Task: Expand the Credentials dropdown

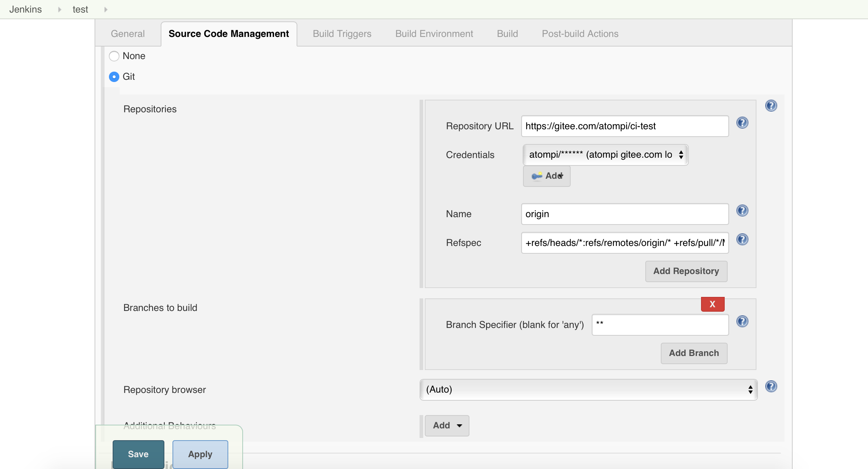Action: pos(604,154)
